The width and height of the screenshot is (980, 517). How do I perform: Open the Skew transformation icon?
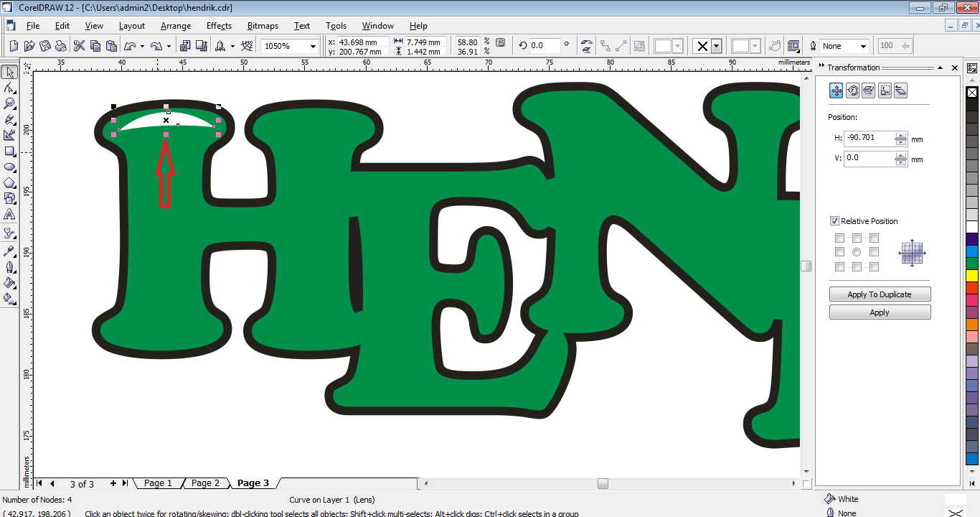click(x=900, y=90)
